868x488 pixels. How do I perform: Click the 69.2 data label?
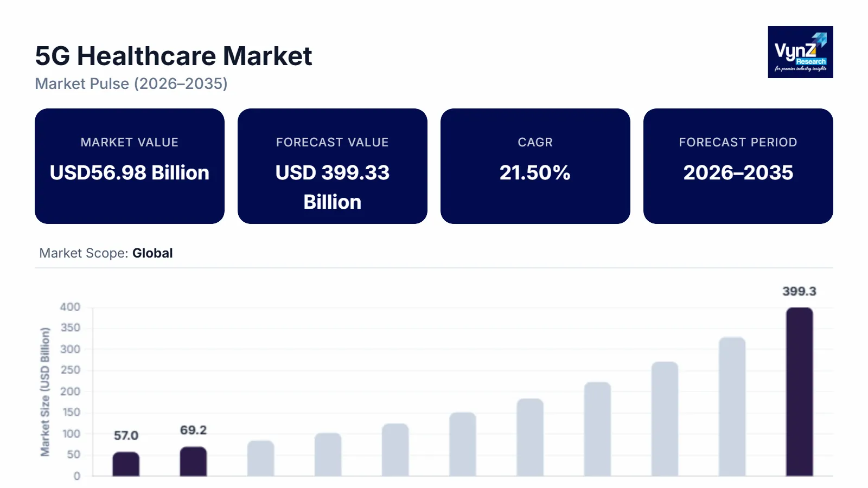193,430
